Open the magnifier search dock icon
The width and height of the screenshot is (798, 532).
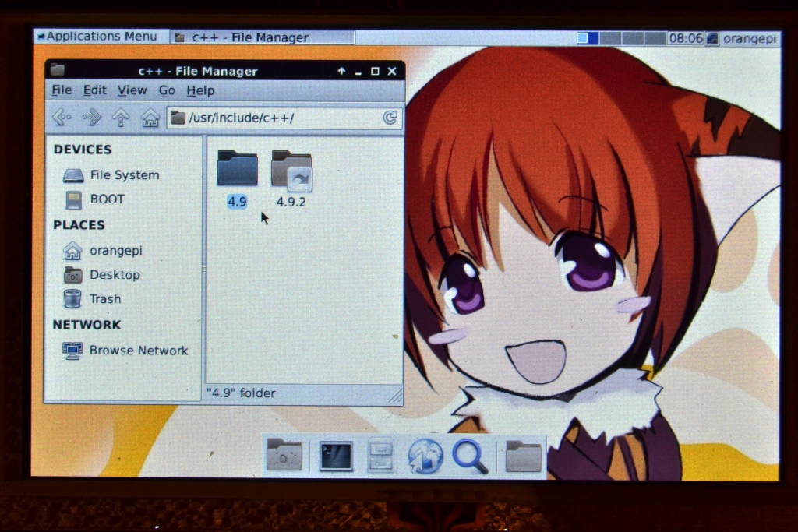pos(470,456)
